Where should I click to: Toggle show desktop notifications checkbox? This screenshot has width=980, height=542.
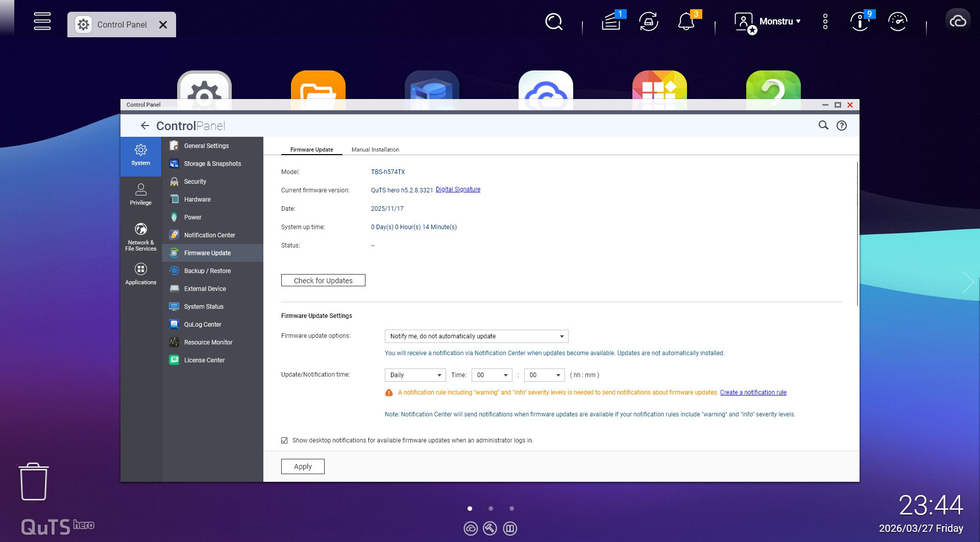pos(284,440)
